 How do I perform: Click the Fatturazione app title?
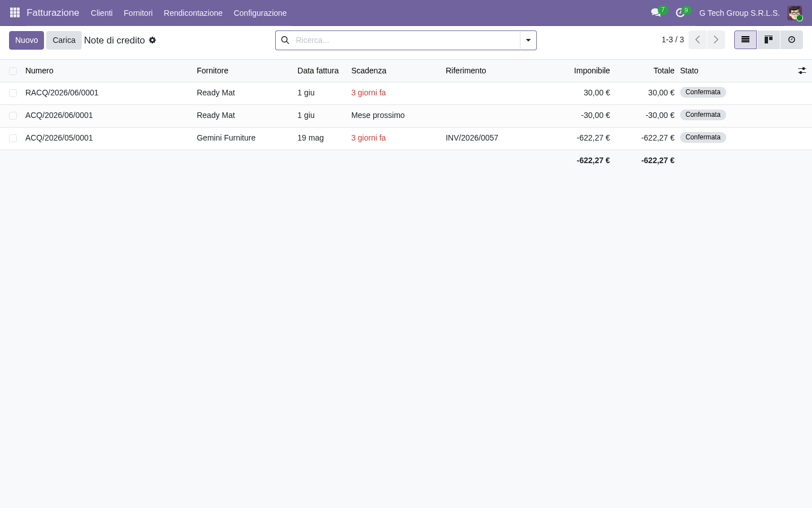(x=53, y=13)
